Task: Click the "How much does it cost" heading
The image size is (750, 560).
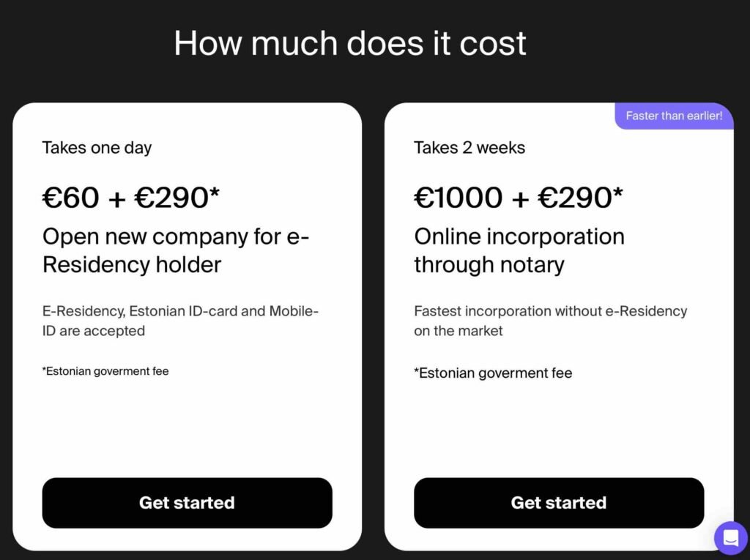Action: [350, 42]
